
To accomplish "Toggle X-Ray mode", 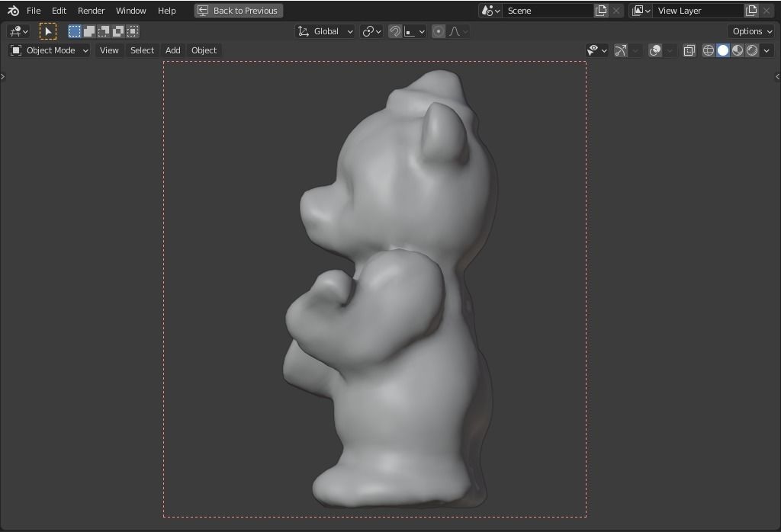I will [x=689, y=50].
